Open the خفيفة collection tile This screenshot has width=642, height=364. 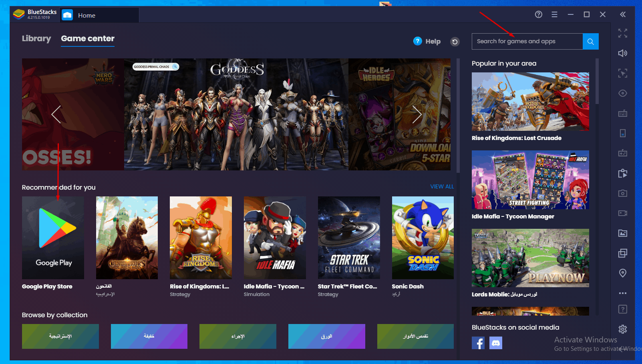[149, 336]
